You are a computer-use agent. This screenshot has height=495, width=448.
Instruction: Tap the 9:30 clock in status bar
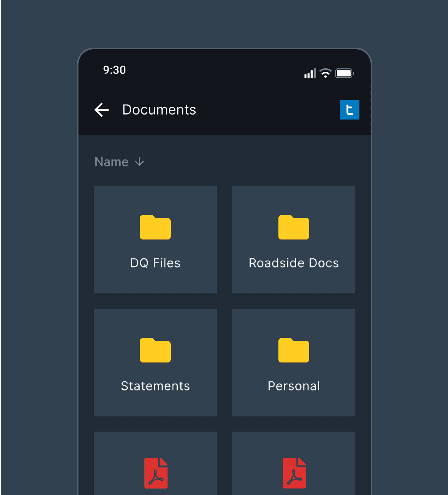pos(115,70)
